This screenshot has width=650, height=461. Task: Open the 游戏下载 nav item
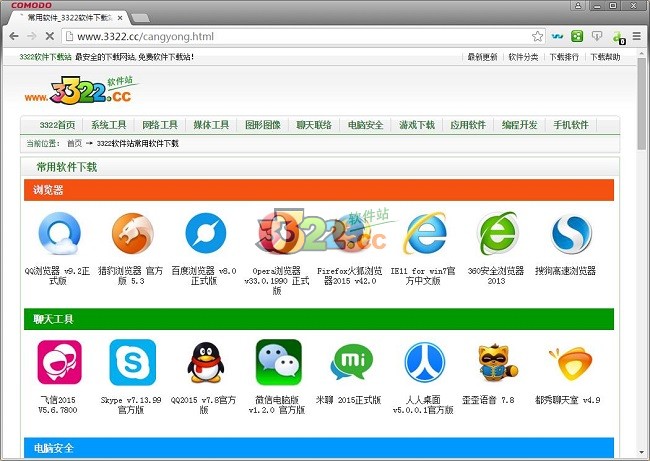click(417, 125)
